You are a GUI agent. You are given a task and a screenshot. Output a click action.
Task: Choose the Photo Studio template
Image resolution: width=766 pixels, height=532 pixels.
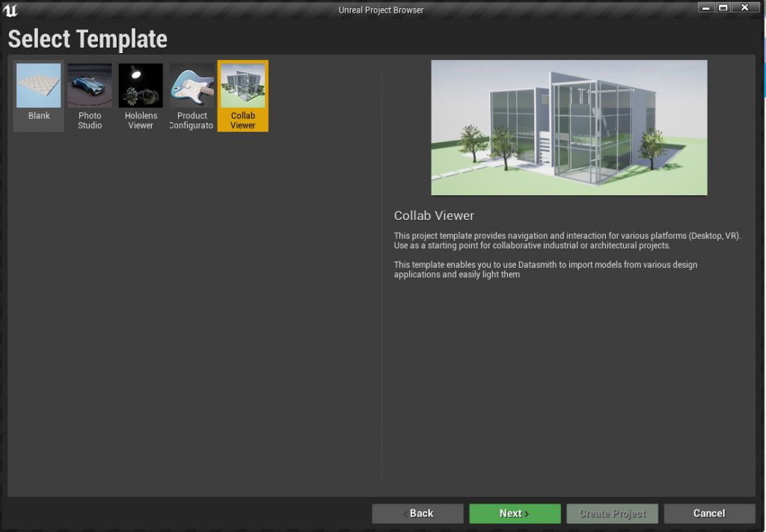[x=90, y=96]
